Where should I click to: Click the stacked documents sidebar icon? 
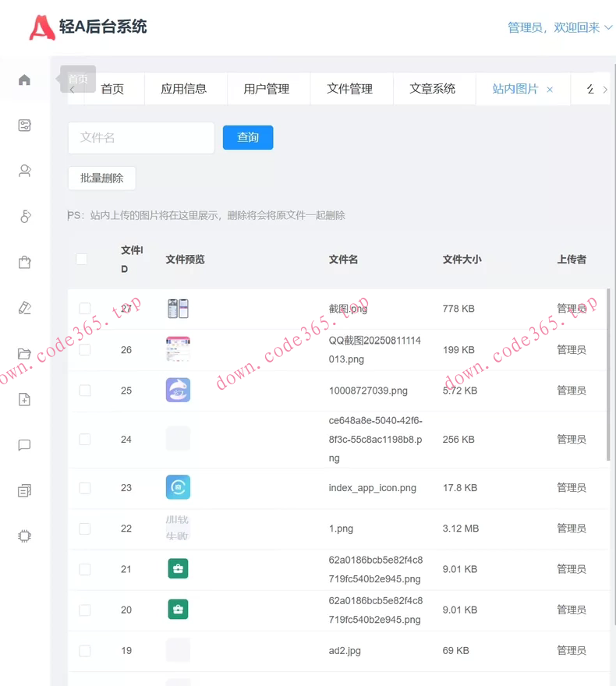coord(24,490)
